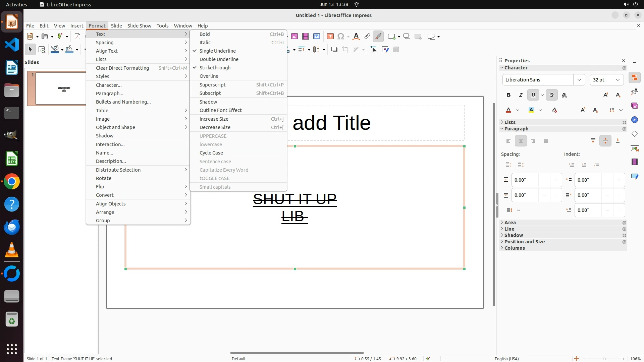Open the Character... dialog entry
The image size is (644, 362).
point(109,85)
